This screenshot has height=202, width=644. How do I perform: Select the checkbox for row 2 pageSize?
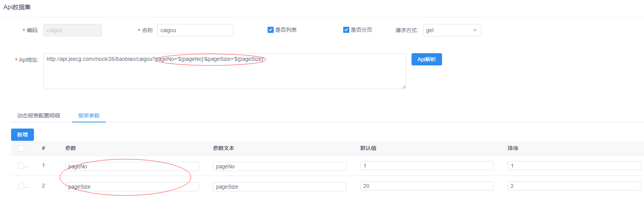point(21,186)
